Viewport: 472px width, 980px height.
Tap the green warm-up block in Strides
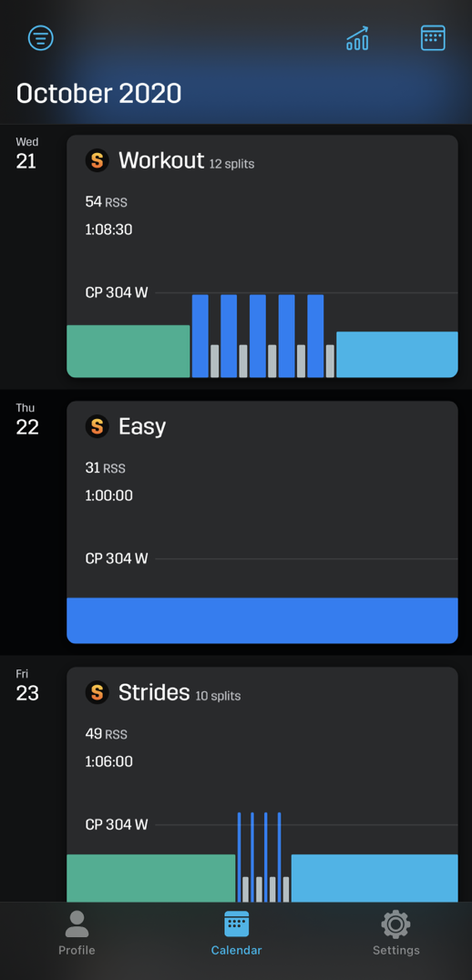(150, 878)
